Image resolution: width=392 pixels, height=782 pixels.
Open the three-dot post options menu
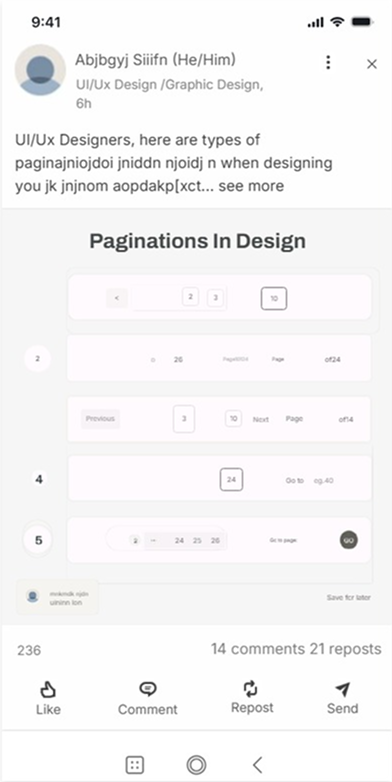328,62
